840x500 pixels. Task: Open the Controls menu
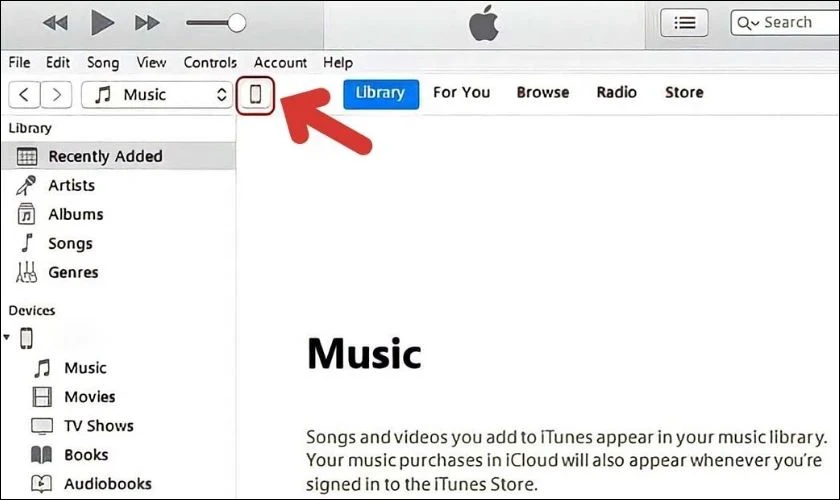(210, 63)
